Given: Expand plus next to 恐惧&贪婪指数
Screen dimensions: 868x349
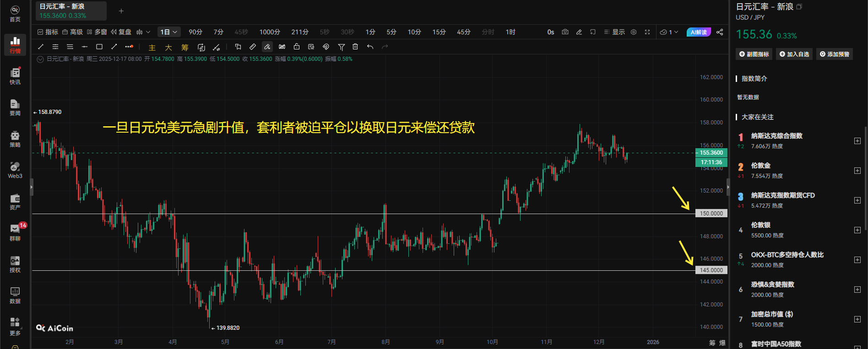Looking at the screenshot, I should (x=857, y=290).
